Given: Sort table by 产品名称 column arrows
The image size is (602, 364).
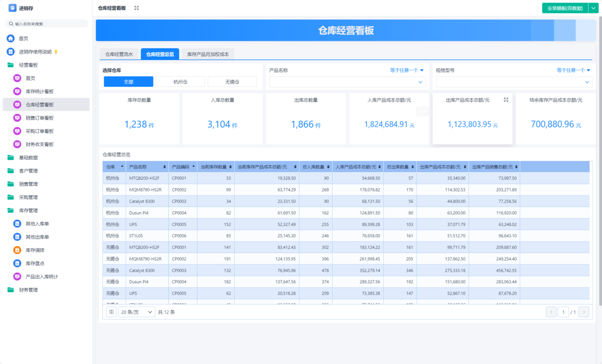Looking at the screenshot, I should [165, 166].
